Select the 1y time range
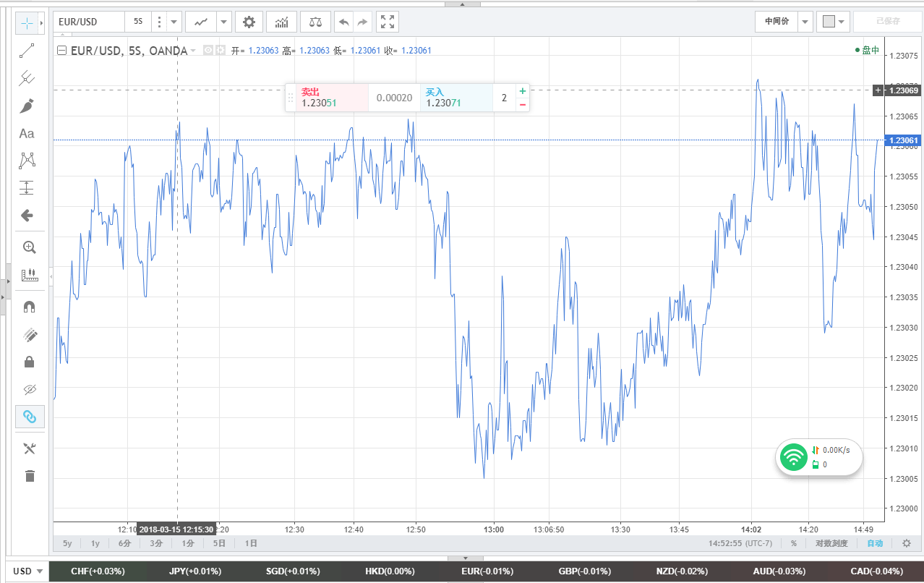This screenshot has height=583, width=924. [95, 543]
